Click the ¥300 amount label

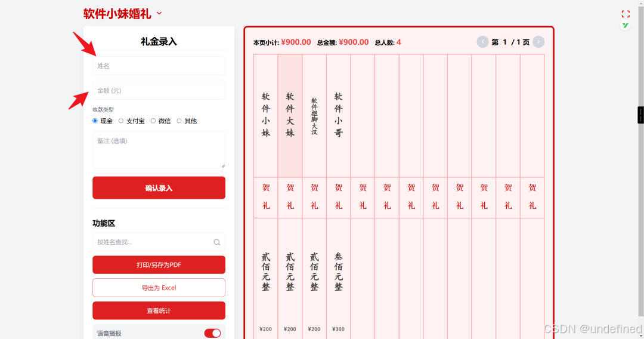[x=339, y=329]
